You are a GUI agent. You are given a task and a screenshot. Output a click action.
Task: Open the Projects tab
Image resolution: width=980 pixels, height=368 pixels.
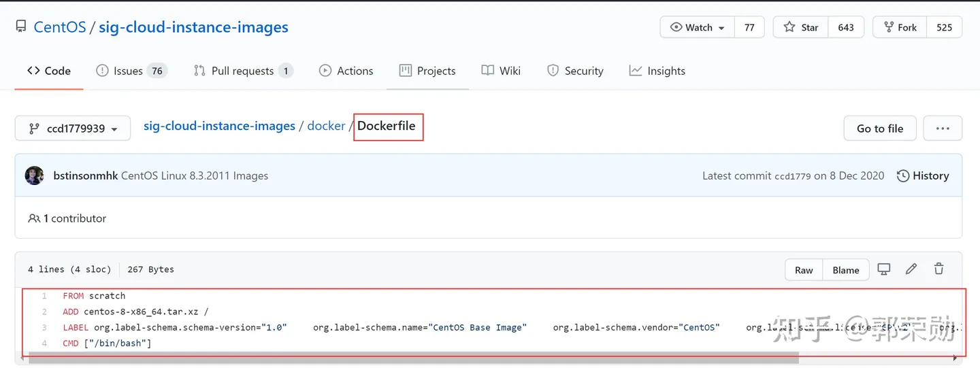(x=427, y=71)
